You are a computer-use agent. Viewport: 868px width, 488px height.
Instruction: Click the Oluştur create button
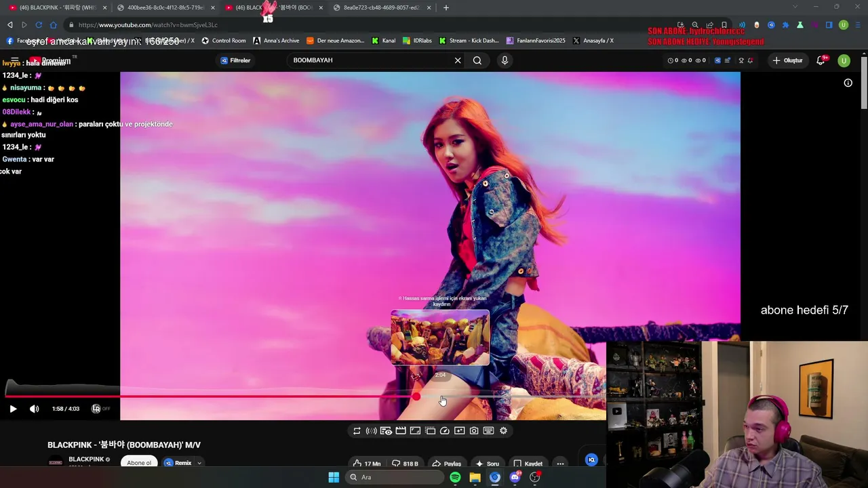click(787, 60)
